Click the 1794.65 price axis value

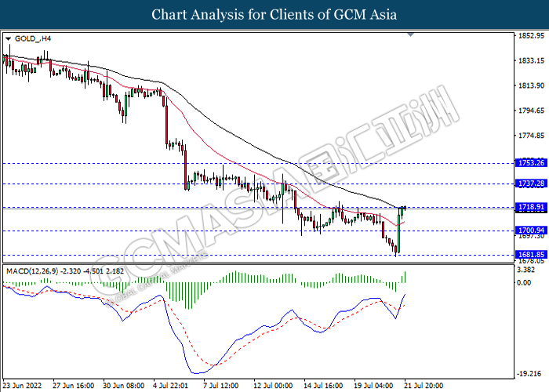tap(531, 111)
